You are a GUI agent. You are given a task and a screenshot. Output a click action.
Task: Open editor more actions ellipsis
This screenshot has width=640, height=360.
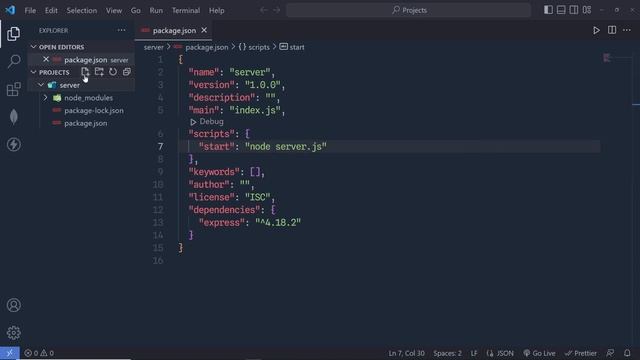click(x=627, y=30)
